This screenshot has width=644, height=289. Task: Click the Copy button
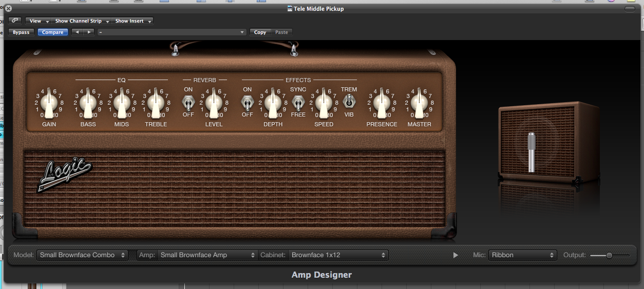click(260, 32)
